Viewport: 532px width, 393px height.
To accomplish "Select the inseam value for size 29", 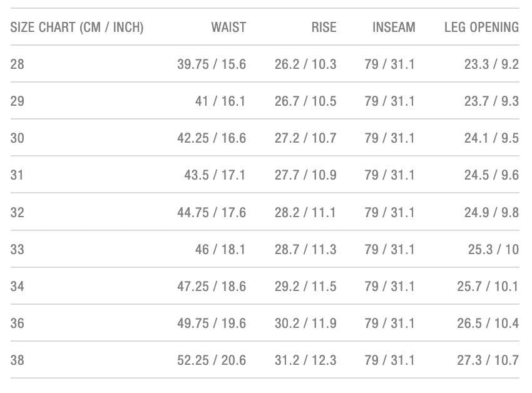I will point(389,101).
